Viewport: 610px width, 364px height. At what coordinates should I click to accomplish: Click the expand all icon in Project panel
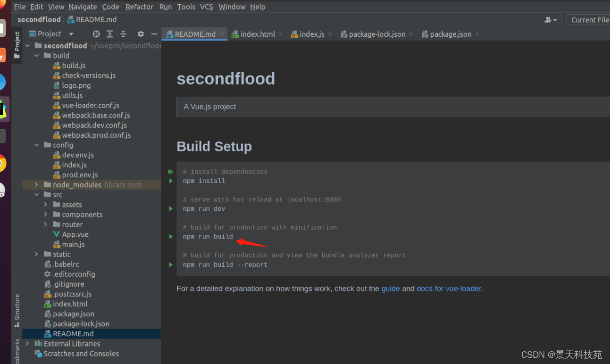pos(110,34)
